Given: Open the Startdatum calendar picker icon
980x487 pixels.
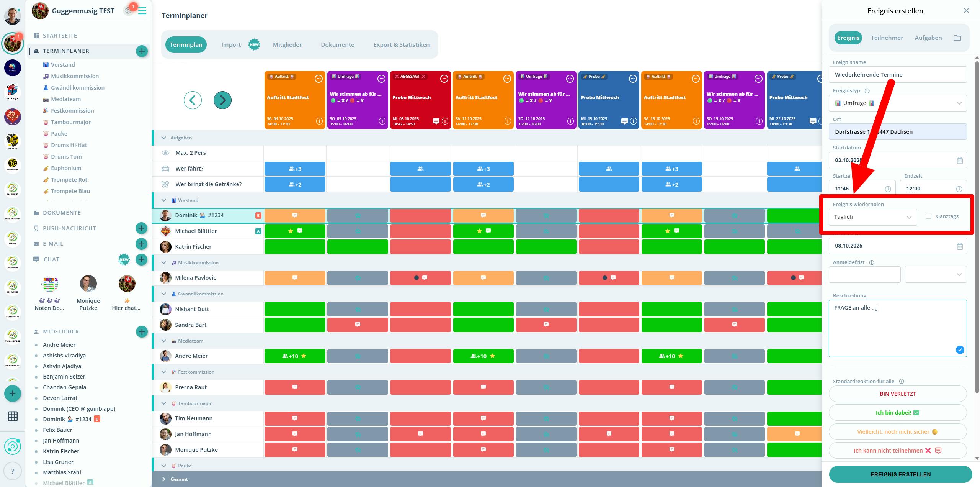Looking at the screenshot, I should click(x=959, y=161).
